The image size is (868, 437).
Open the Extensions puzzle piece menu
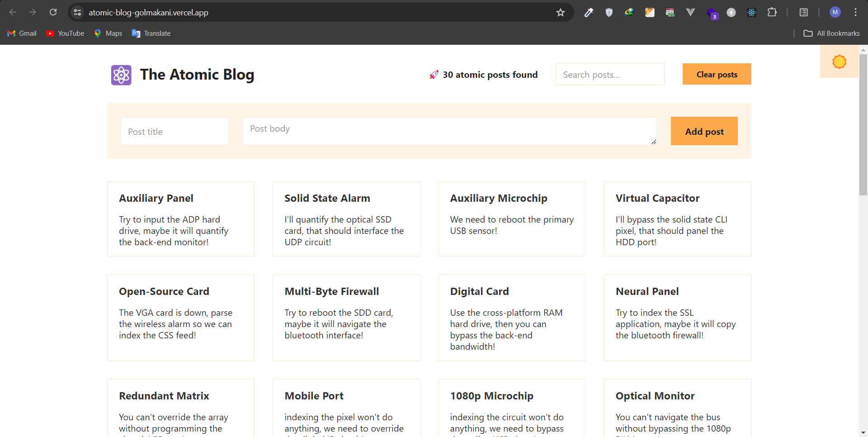pos(772,13)
